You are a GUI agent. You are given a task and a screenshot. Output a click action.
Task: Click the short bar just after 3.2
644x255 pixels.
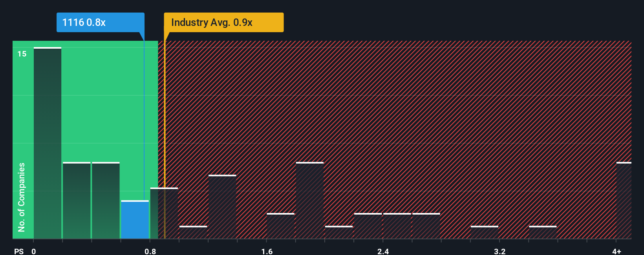pos(485,232)
